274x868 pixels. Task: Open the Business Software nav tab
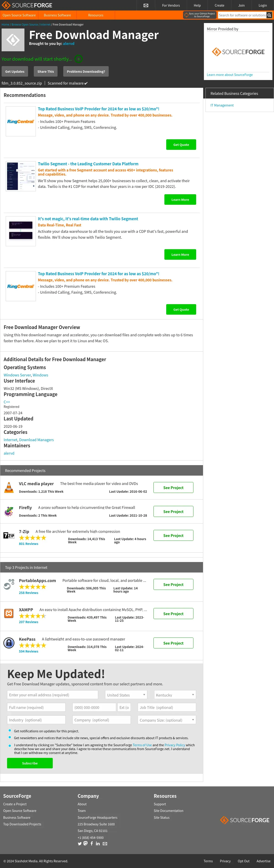point(57,15)
